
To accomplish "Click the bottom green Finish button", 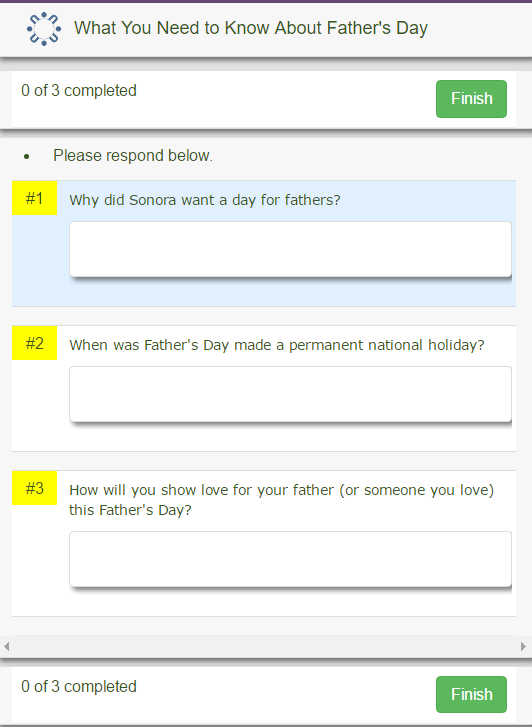I will [x=471, y=694].
